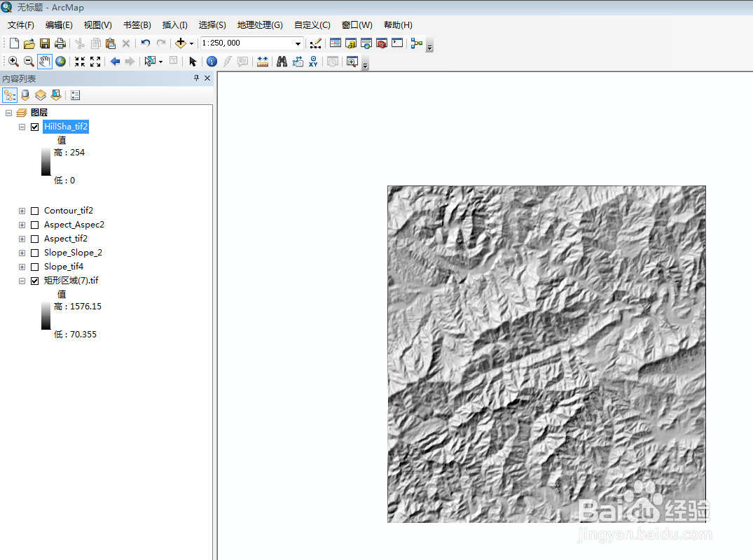The image size is (753, 560).
Task: Select the Zoom In tool
Action: [x=13, y=62]
